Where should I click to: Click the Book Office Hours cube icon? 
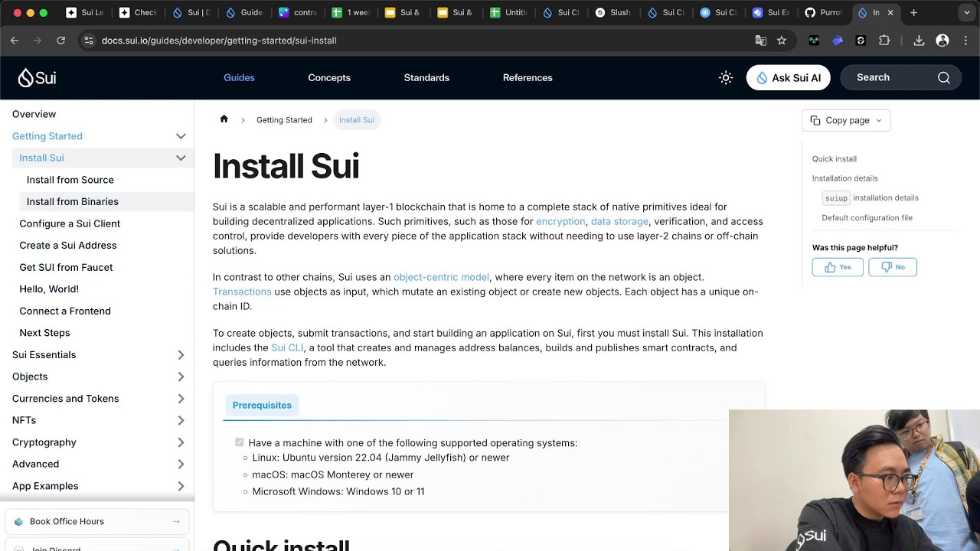(18, 522)
